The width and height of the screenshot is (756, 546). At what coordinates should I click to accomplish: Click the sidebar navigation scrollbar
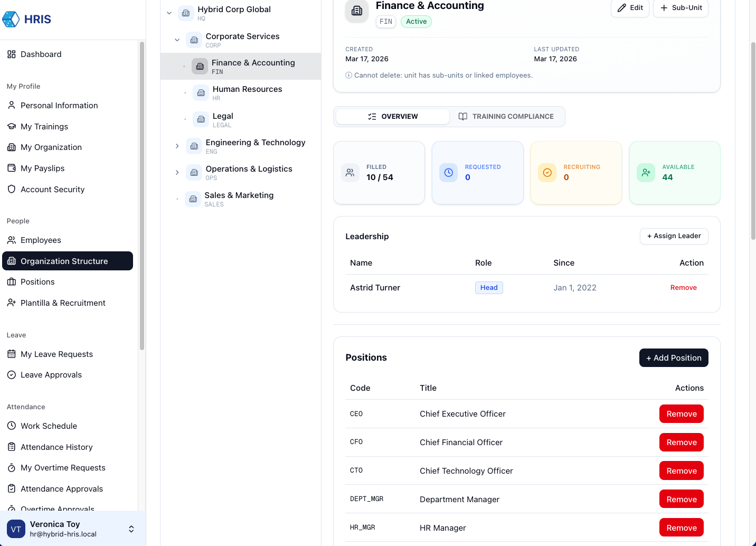tap(141, 195)
